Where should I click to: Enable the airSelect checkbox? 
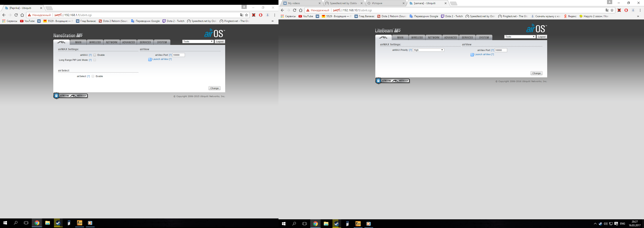point(93,76)
